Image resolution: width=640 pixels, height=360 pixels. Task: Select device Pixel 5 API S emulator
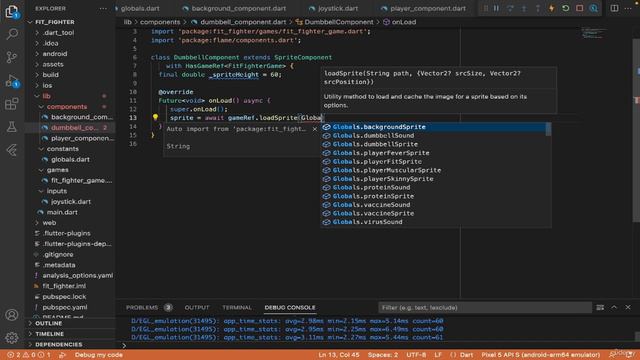[x=540, y=355]
